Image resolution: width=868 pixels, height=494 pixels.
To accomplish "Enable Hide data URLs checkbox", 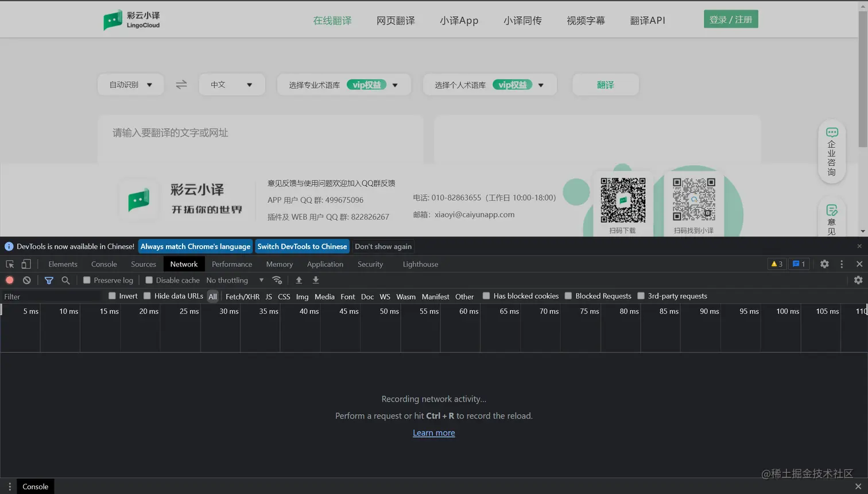I will pos(147,296).
